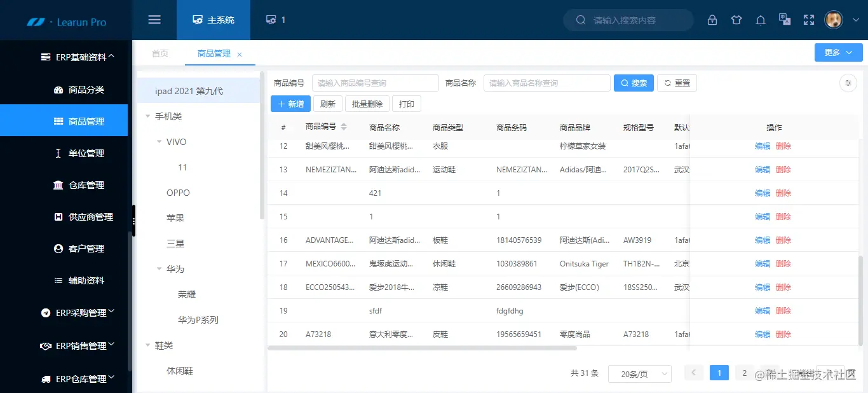Open notifications via the bell icon
The height and width of the screenshot is (393, 868).
(760, 20)
